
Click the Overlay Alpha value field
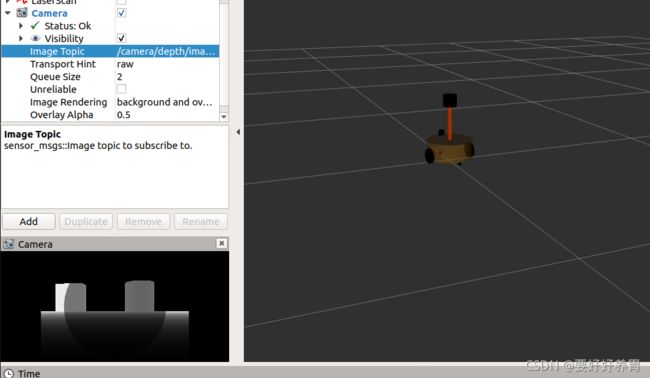[167, 114]
